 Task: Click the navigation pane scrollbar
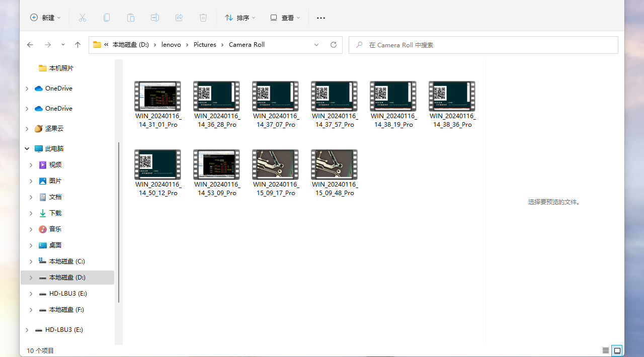(119, 222)
